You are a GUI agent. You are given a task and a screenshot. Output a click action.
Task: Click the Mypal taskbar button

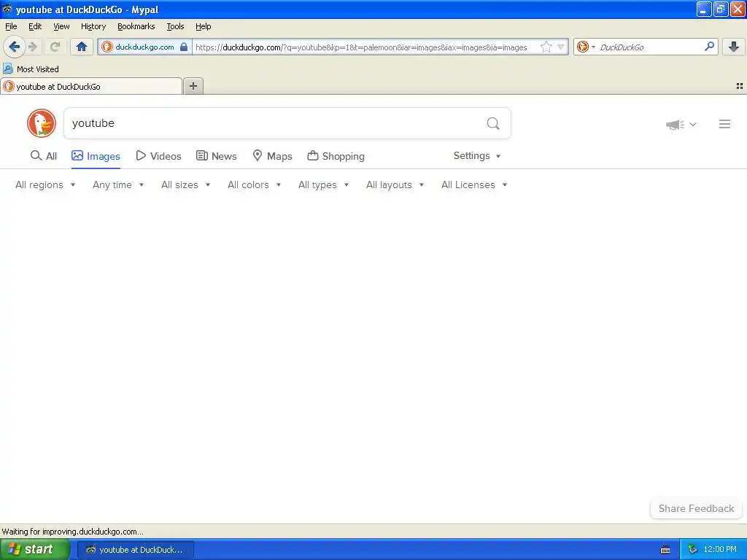136,550
